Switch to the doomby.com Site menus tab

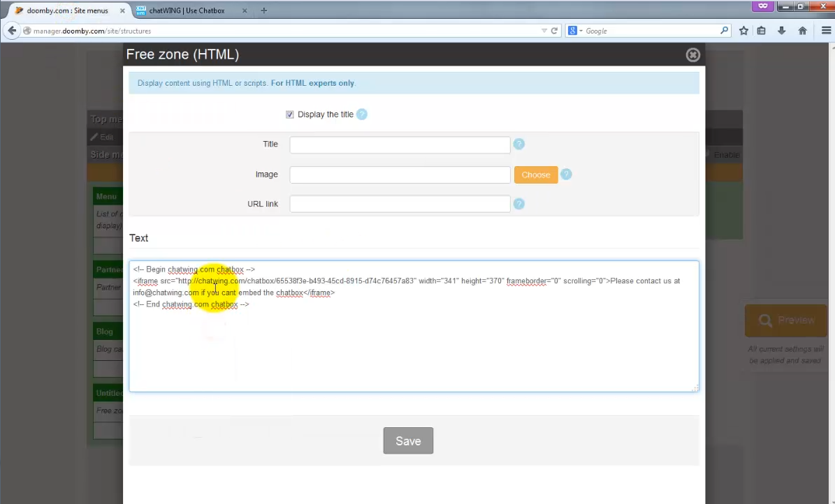coord(68,10)
